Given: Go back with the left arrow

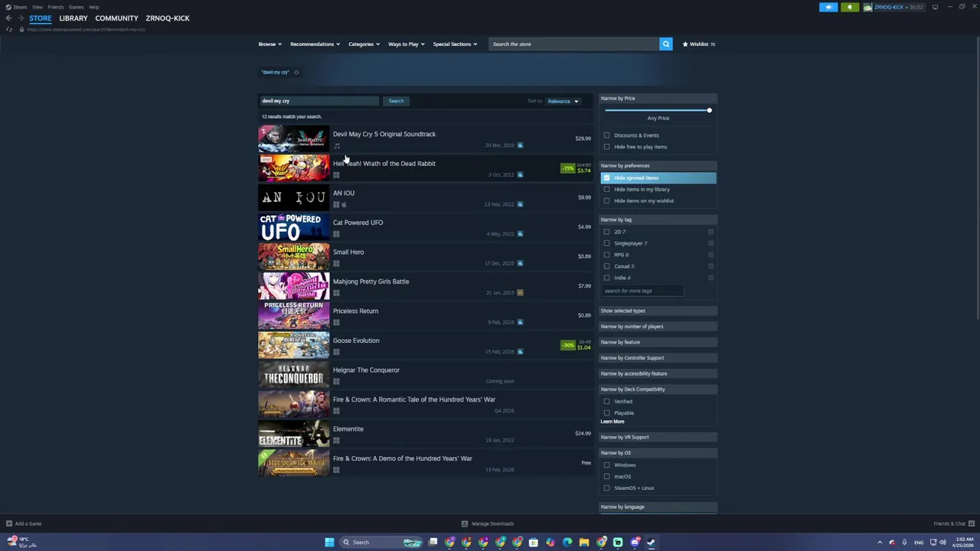Looking at the screenshot, I should (x=8, y=18).
